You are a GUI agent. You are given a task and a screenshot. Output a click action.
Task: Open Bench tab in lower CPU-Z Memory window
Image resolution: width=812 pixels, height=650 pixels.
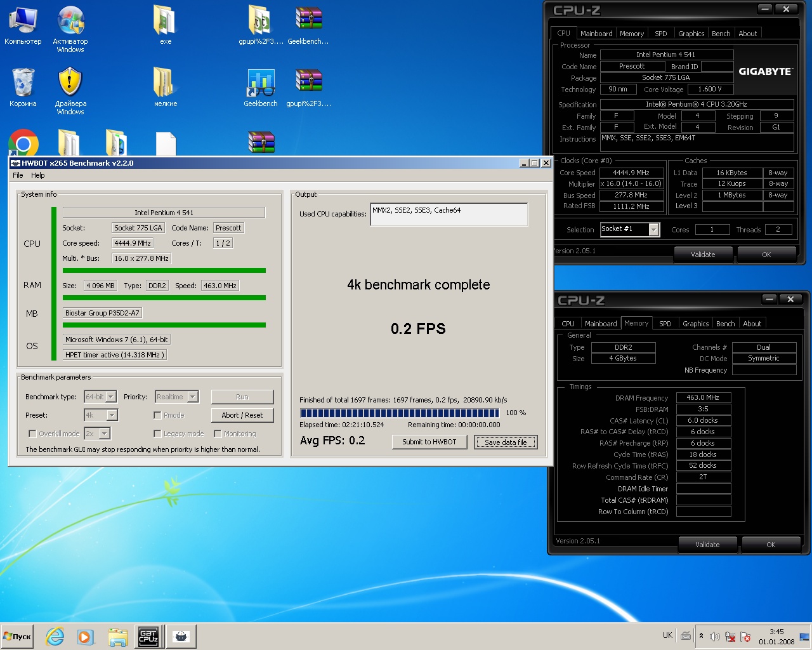(726, 324)
